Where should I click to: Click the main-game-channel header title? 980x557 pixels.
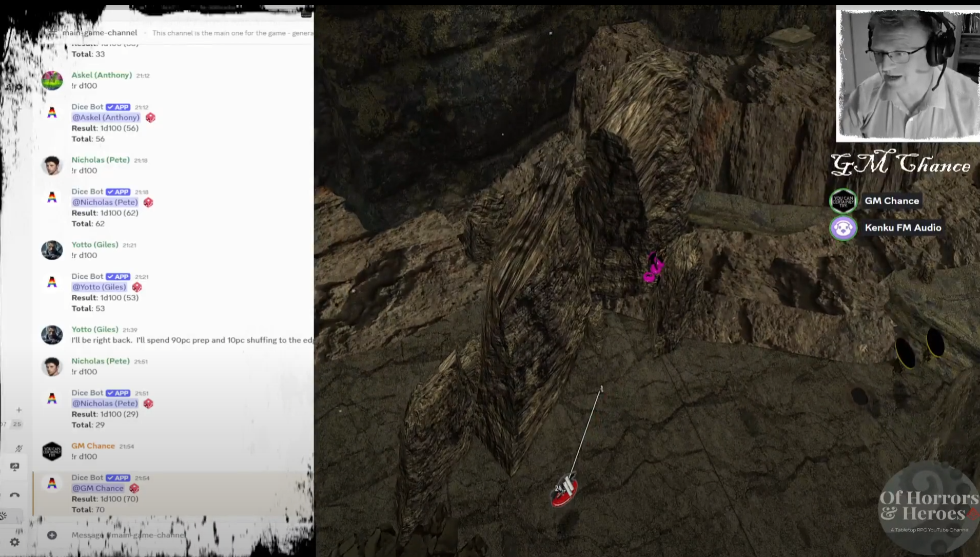(x=100, y=32)
